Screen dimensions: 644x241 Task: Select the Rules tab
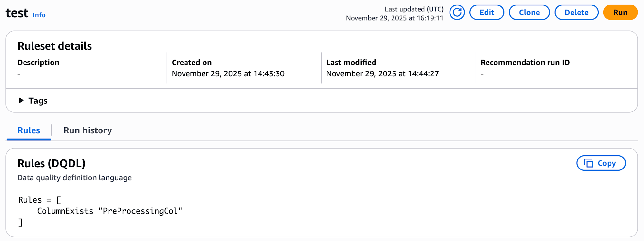point(29,130)
